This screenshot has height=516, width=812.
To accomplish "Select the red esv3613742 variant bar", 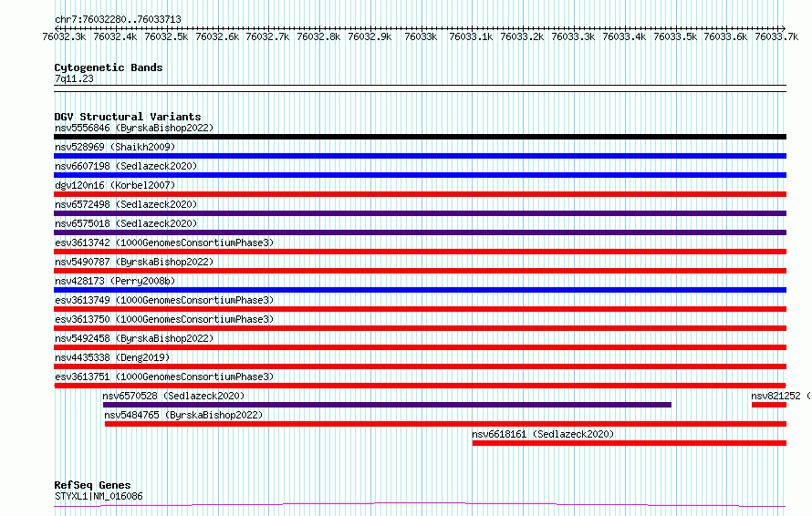I will (x=420, y=252).
